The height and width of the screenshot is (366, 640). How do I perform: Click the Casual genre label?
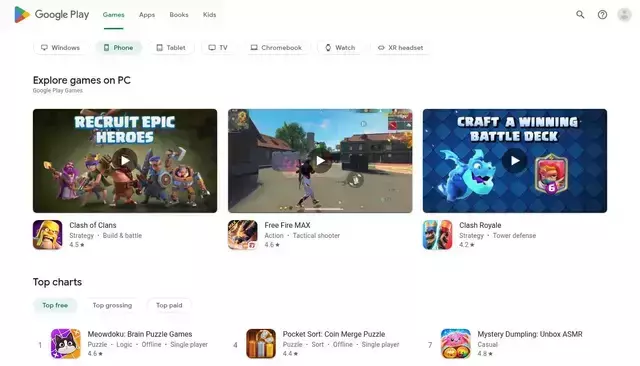(x=488, y=344)
